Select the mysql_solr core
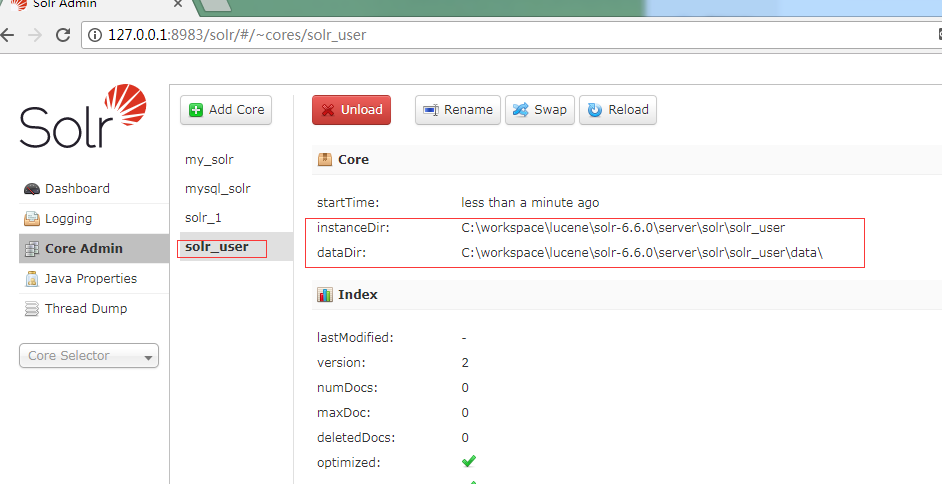The width and height of the screenshot is (942, 484). (217, 189)
